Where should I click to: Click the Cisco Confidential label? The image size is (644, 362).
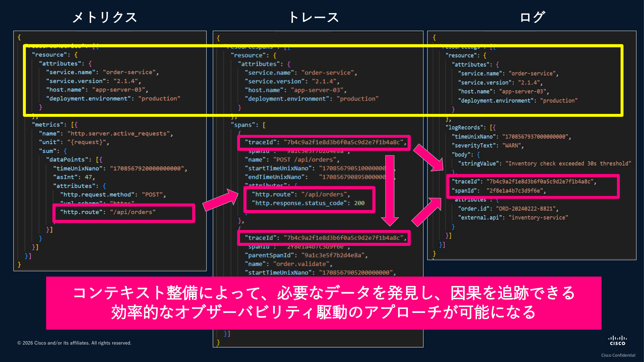pos(618,355)
